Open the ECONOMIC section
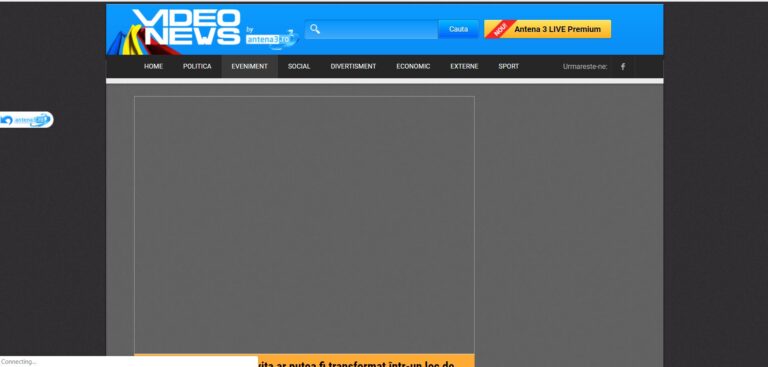768x367 pixels. 413,67
